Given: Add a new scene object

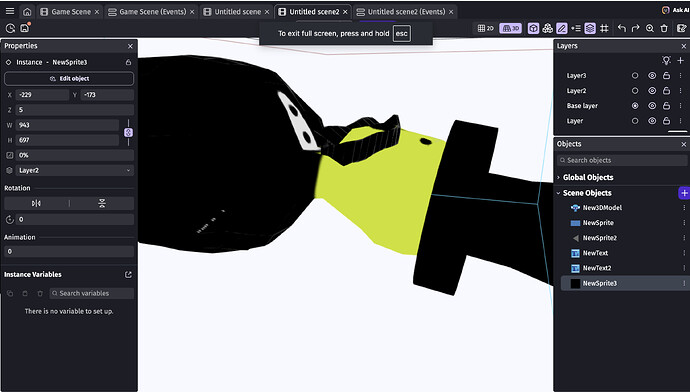Looking at the screenshot, I should [684, 193].
